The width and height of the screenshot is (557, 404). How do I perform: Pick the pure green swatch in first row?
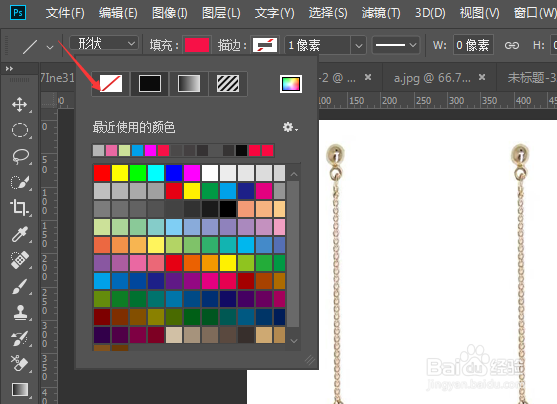138,173
